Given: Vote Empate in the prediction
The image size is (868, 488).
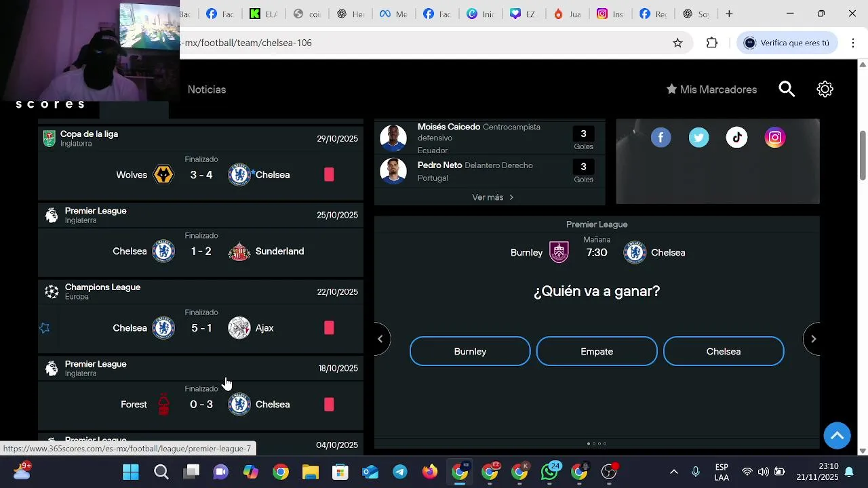Looking at the screenshot, I should [597, 352].
